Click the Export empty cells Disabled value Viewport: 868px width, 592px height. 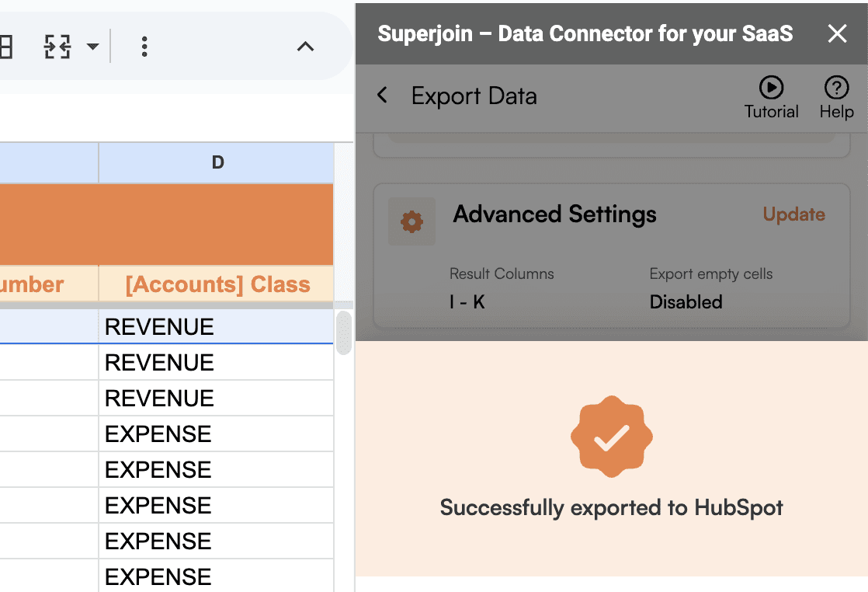pyautogui.click(x=686, y=302)
